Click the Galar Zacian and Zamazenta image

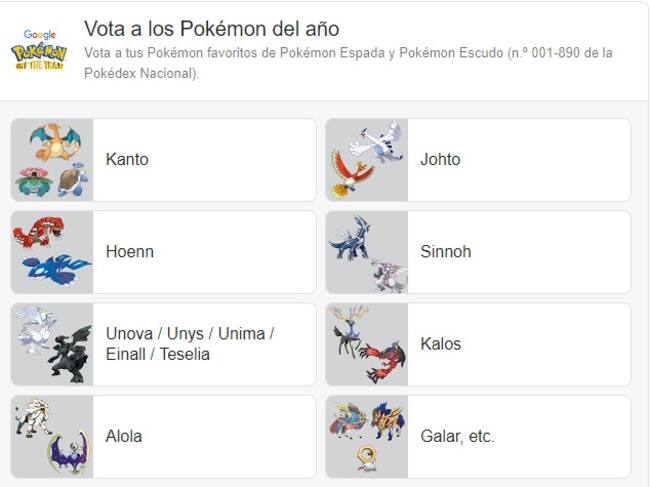pyautogui.click(x=367, y=436)
